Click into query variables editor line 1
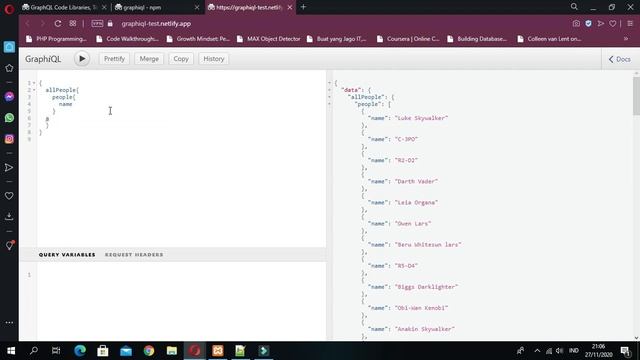The width and height of the screenshot is (640, 360). tap(182, 275)
